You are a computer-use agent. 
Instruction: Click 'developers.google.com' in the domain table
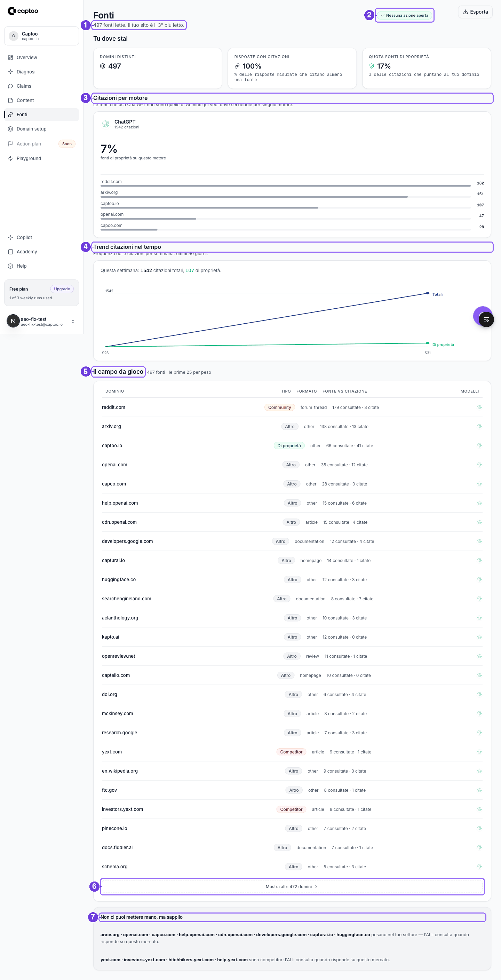click(127, 542)
